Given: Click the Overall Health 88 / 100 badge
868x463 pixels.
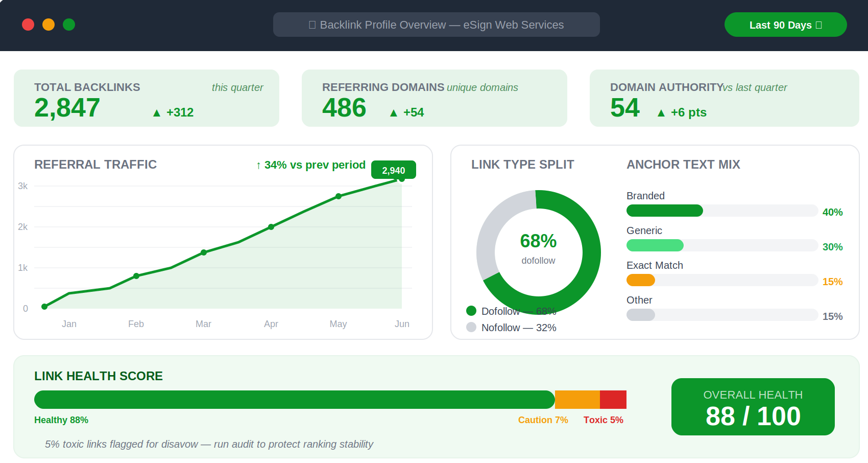Looking at the screenshot, I should [x=753, y=407].
